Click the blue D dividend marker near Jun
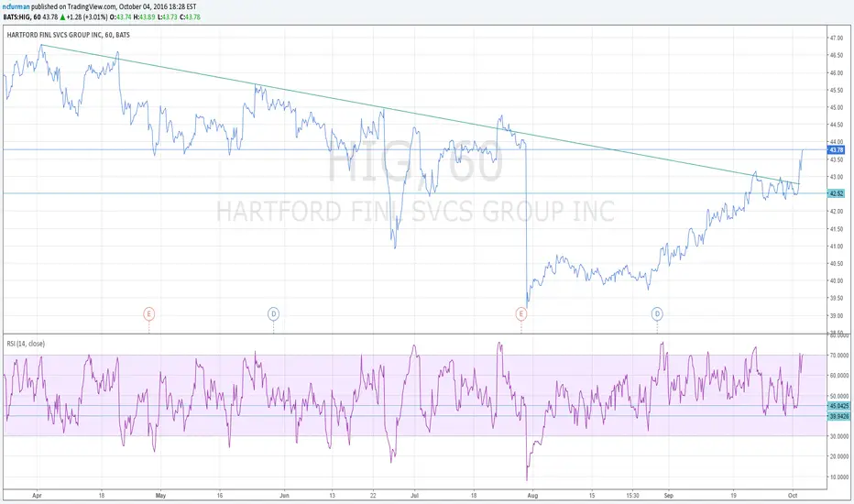Screen dimensions: 854x504 [x=273, y=313]
